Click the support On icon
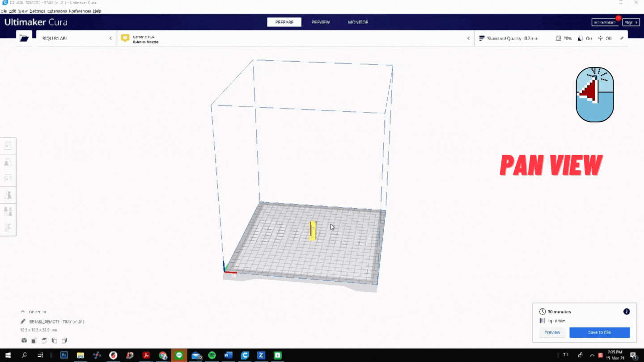The image size is (644, 362). point(580,38)
